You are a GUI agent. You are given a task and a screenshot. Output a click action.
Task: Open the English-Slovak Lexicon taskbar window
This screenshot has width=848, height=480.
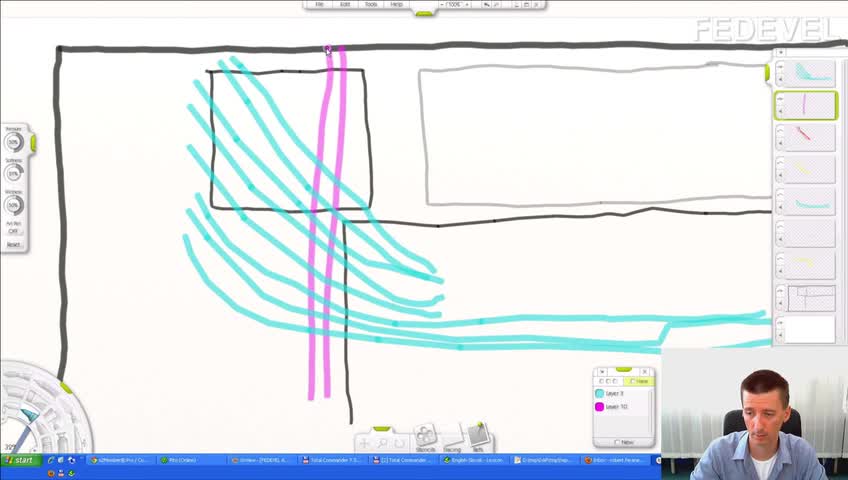pos(474,460)
